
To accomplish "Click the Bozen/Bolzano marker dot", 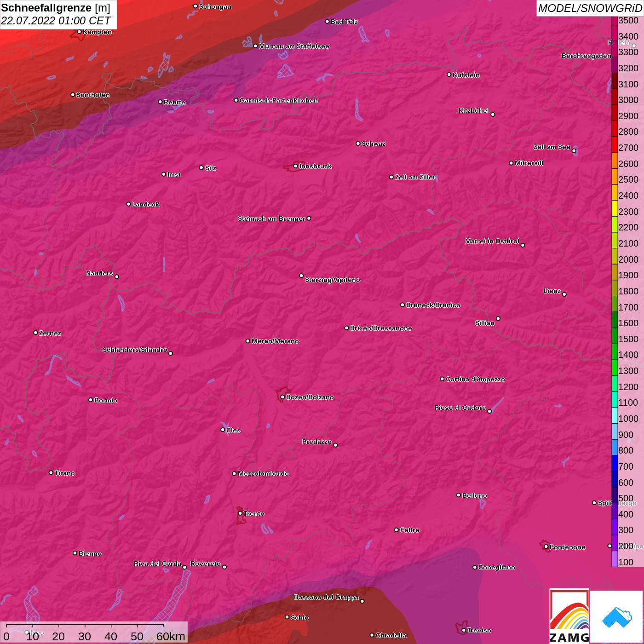I will pyautogui.click(x=282, y=397).
